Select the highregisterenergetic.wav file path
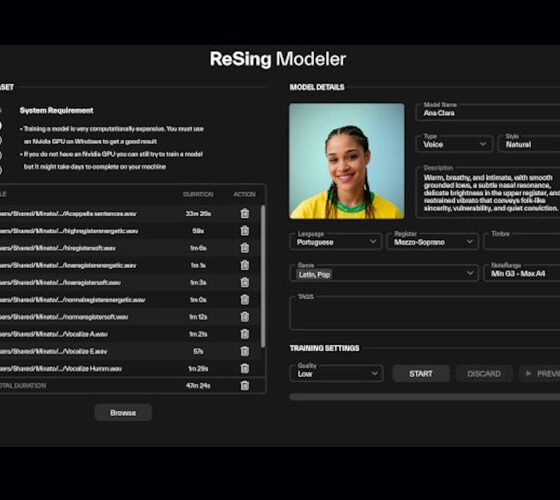This screenshot has width=560, height=500. [x=69, y=231]
